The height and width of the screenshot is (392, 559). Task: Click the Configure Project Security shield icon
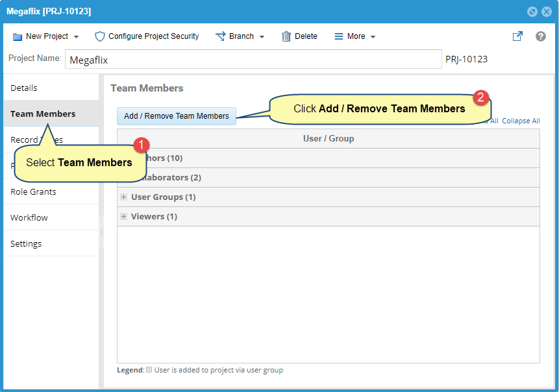tap(100, 36)
